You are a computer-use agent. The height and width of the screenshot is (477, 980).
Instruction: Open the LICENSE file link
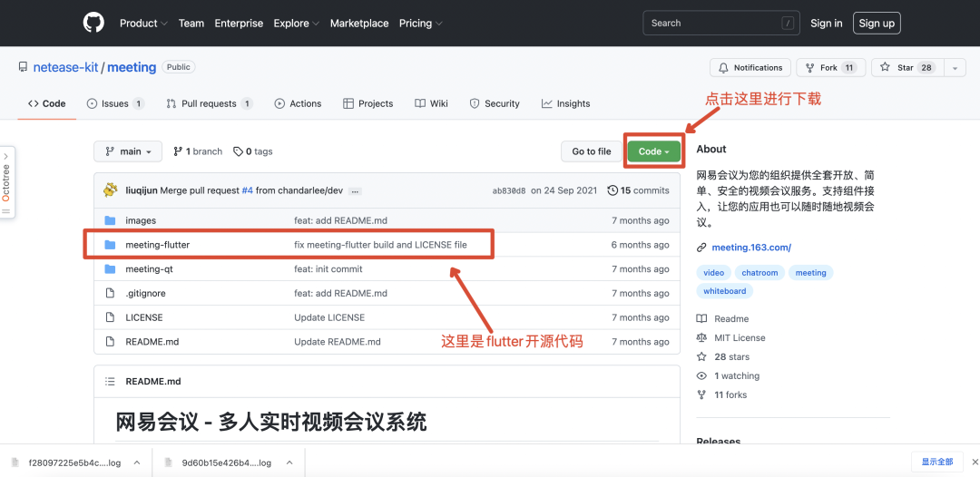coord(143,317)
